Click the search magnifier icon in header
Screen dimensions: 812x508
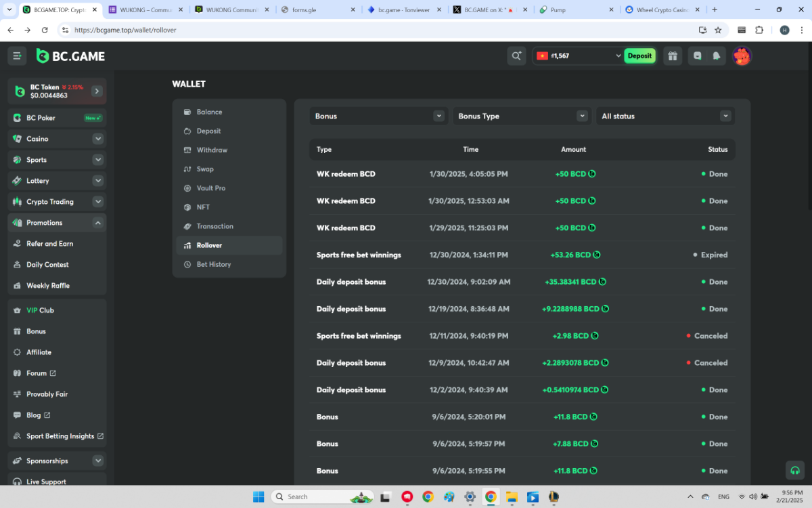click(516, 56)
